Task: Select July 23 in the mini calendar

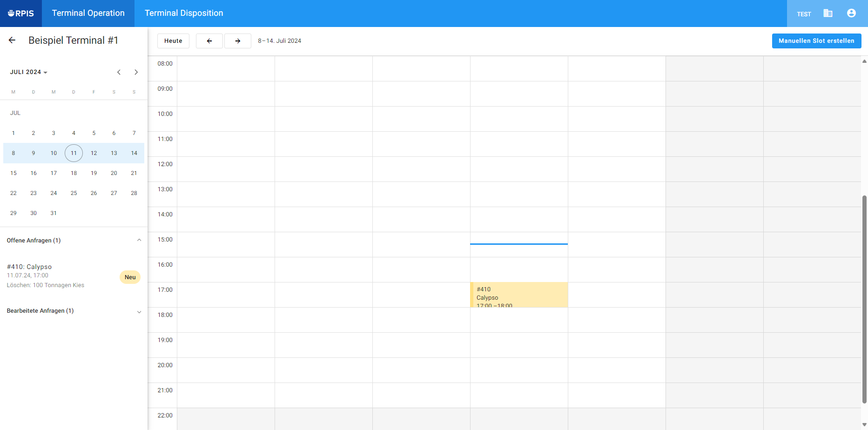Action: coord(34,193)
